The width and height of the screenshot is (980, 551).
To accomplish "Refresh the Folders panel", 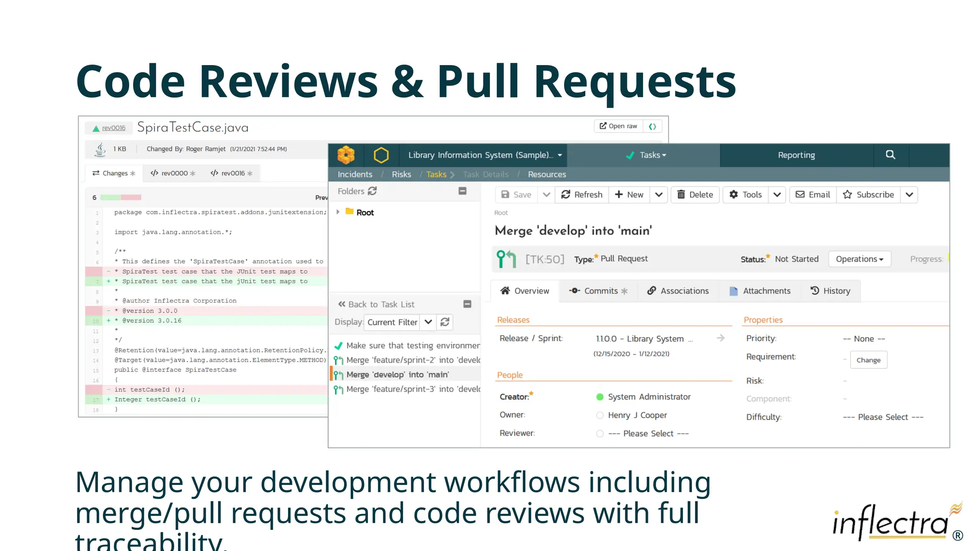I will (x=372, y=191).
